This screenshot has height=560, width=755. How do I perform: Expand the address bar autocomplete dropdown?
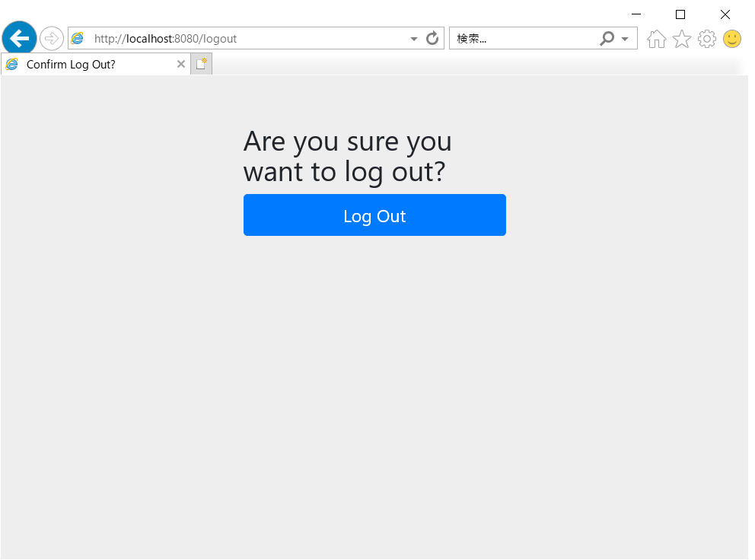(413, 39)
